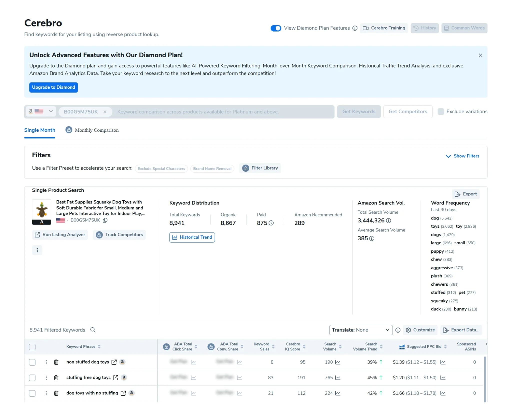
Task: Click Amazon icon for 'dog toys with no stuffing'
Action: coord(131,393)
